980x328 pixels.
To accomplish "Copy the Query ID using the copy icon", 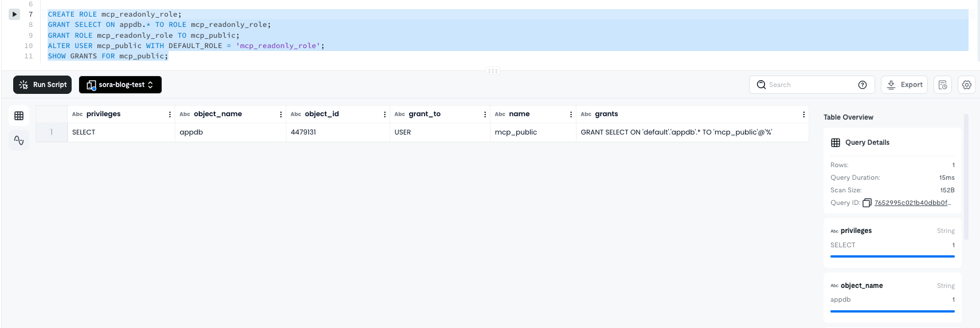I will pos(867,203).
